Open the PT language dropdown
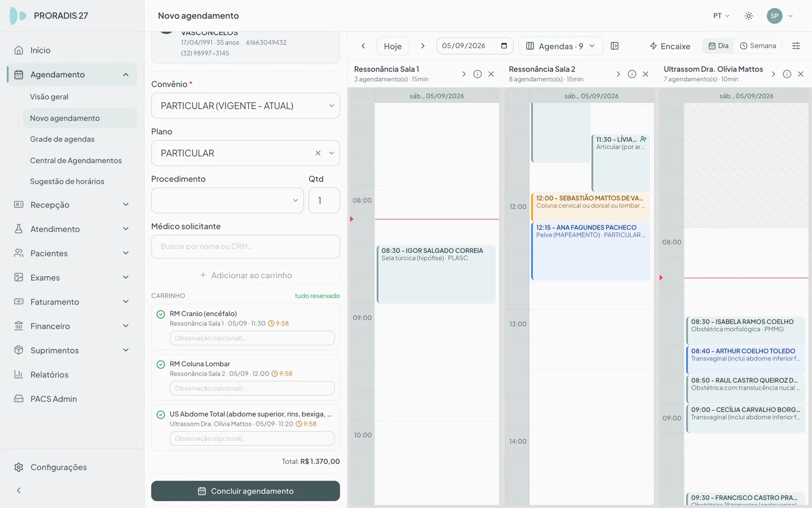Screen dimensions: 812x508 721,16
